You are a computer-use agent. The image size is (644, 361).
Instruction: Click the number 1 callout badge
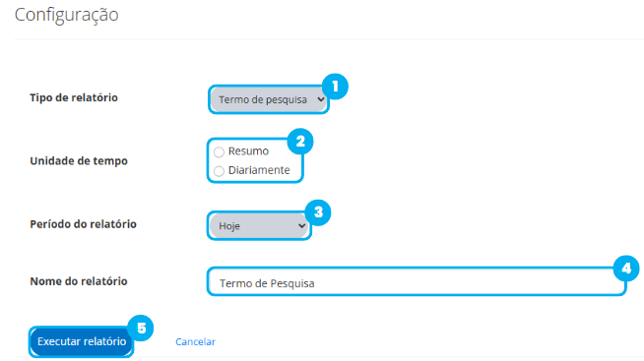335,87
